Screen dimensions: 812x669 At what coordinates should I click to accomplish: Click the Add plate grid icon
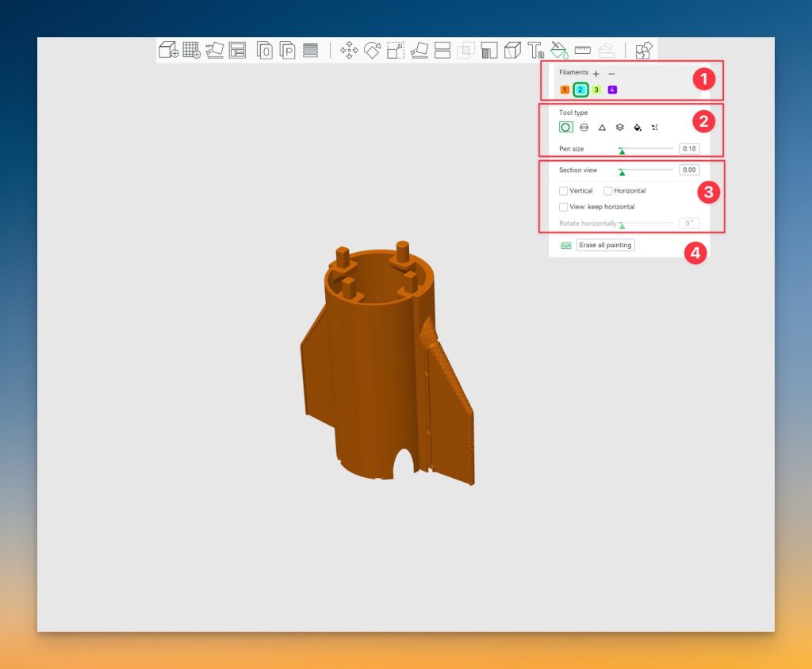[191, 51]
